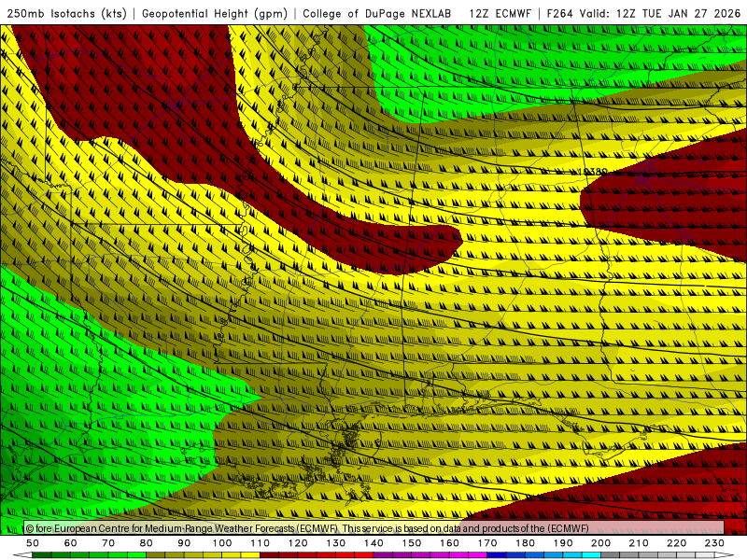Click the 190 value on the color scale
Image resolution: width=747 pixels, height=560 pixels.
(563, 543)
